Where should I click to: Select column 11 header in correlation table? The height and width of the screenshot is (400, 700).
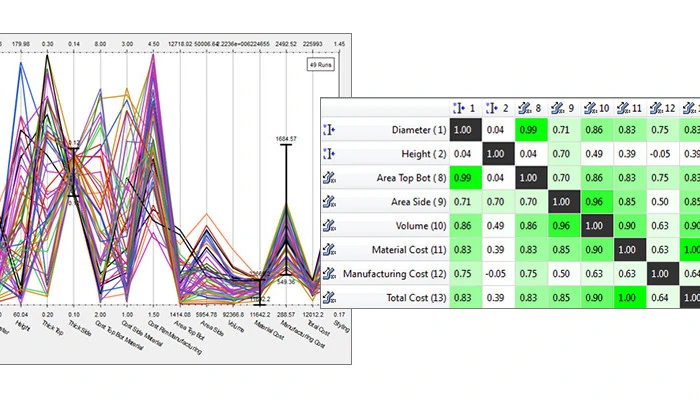point(629,108)
